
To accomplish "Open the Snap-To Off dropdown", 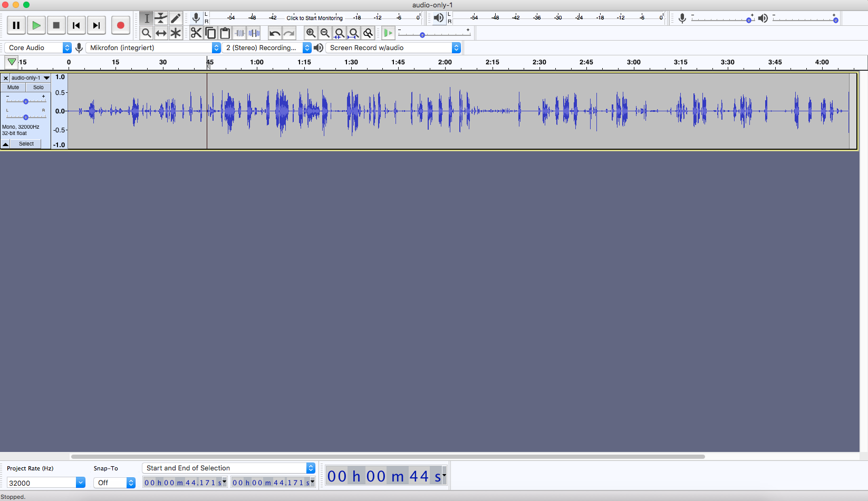I will tap(114, 483).
